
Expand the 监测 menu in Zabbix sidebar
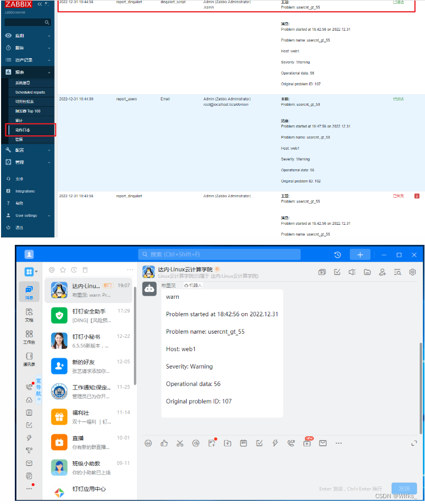(x=28, y=35)
